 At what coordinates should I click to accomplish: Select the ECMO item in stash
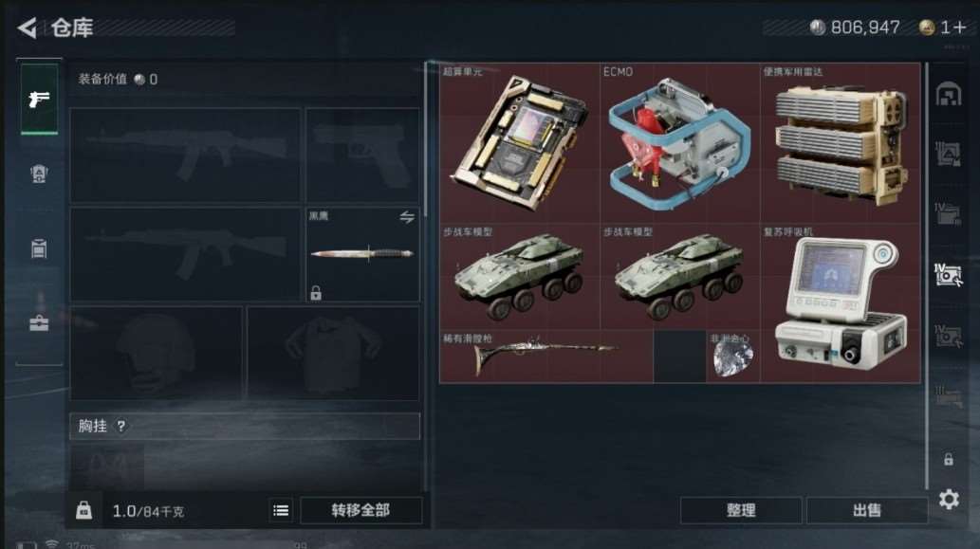tap(680, 143)
